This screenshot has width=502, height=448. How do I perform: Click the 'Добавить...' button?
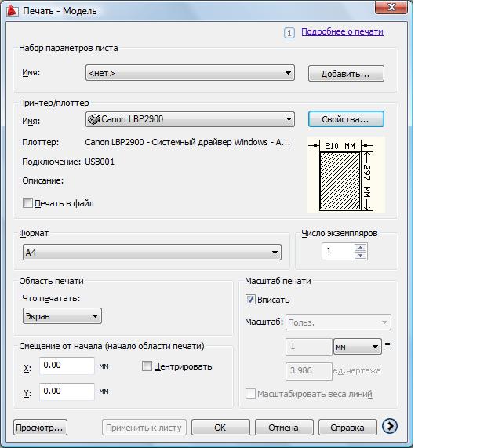point(346,74)
